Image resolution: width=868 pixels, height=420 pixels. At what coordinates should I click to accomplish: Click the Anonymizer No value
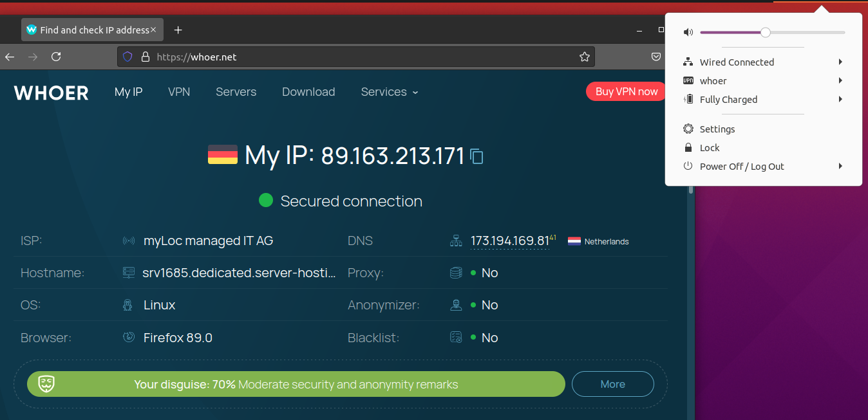point(489,305)
